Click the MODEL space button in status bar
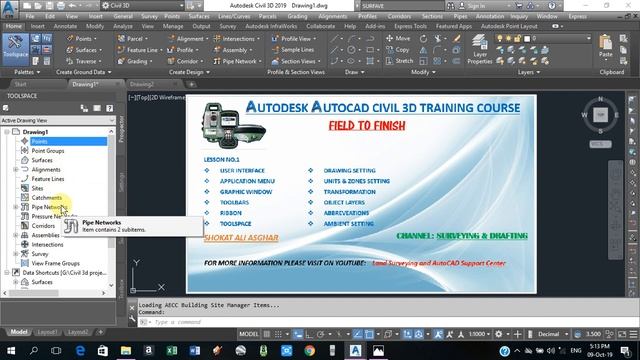This screenshot has width=640, height=360. pyautogui.click(x=249, y=334)
